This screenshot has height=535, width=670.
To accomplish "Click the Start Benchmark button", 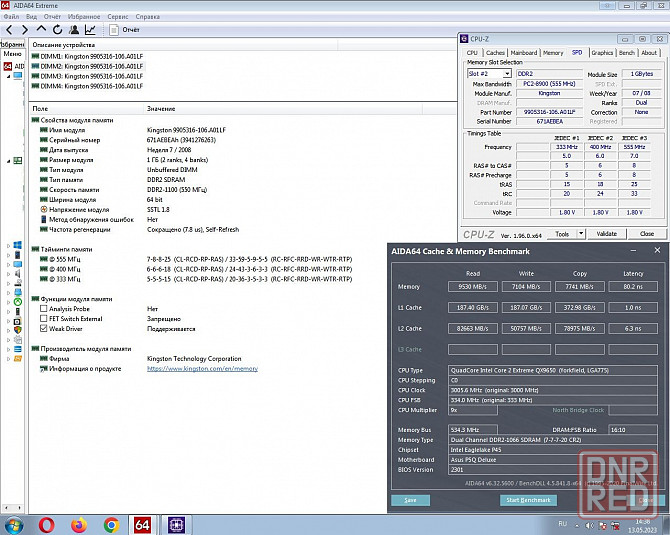I will pos(528,500).
